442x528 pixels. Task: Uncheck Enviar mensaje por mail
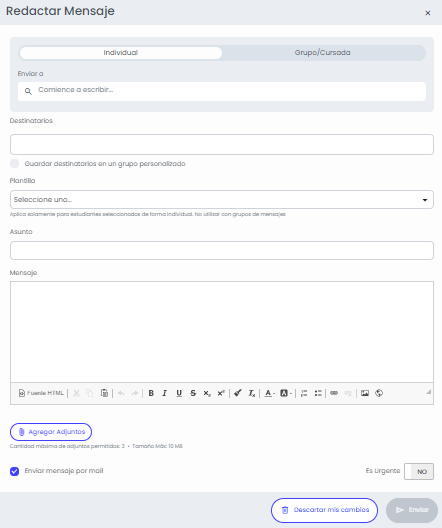[x=14, y=471]
